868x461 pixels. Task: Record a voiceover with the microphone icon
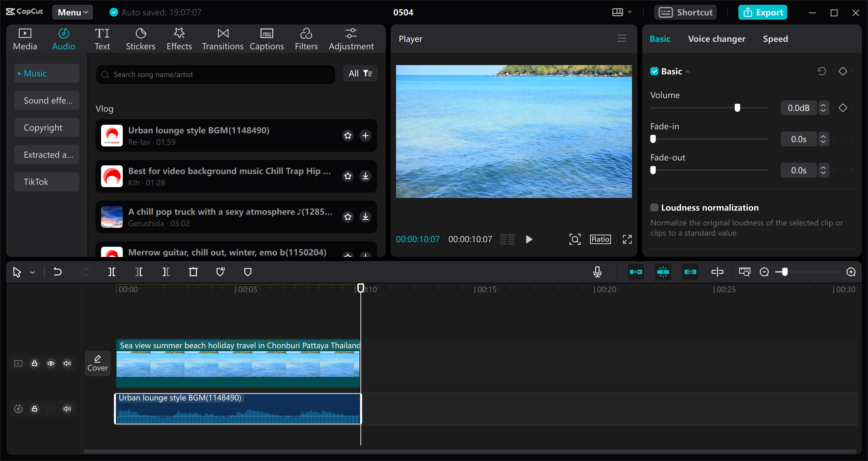tap(597, 272)
